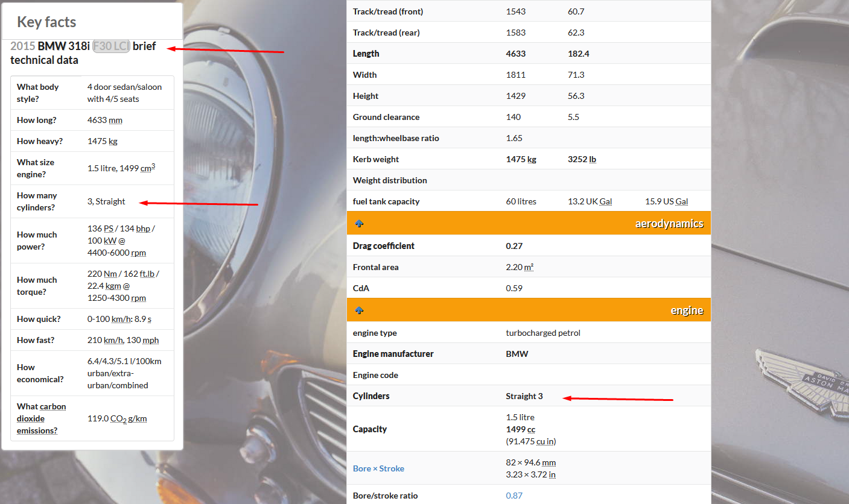This screenshot has height=504, width=849.
Task: Click the '1475 kg' how heavy value
Action: pyautogui.click(x=102, y=141)
